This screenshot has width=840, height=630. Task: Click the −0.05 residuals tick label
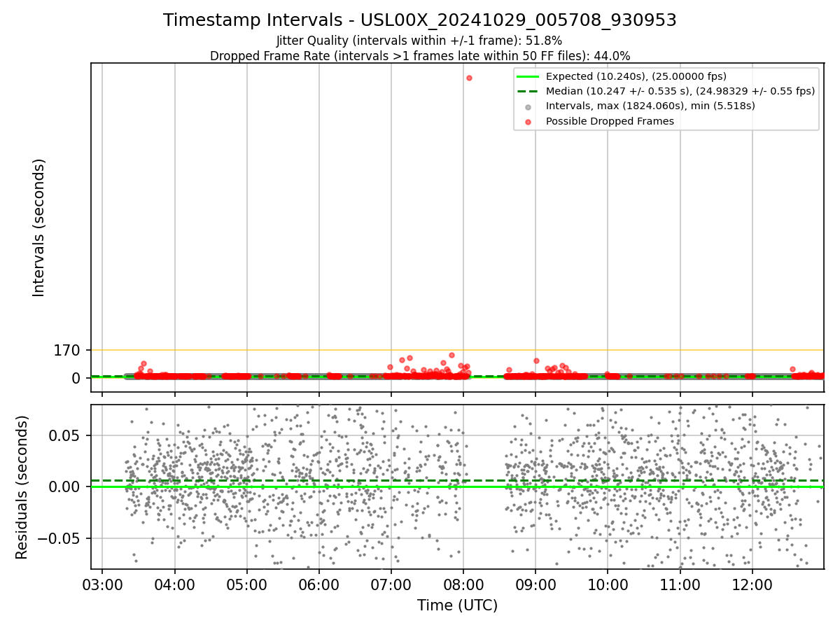[59, 539]
